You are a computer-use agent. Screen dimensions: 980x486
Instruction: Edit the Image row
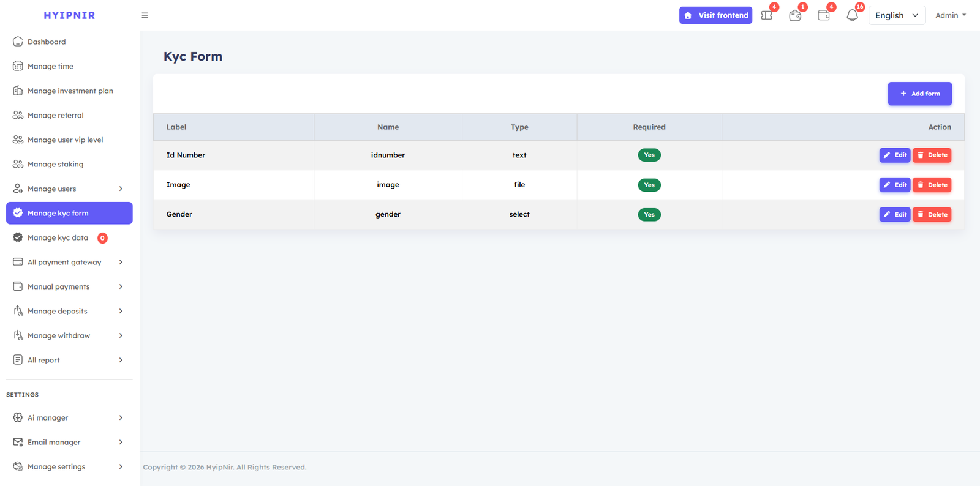click(x=895, y=185)
